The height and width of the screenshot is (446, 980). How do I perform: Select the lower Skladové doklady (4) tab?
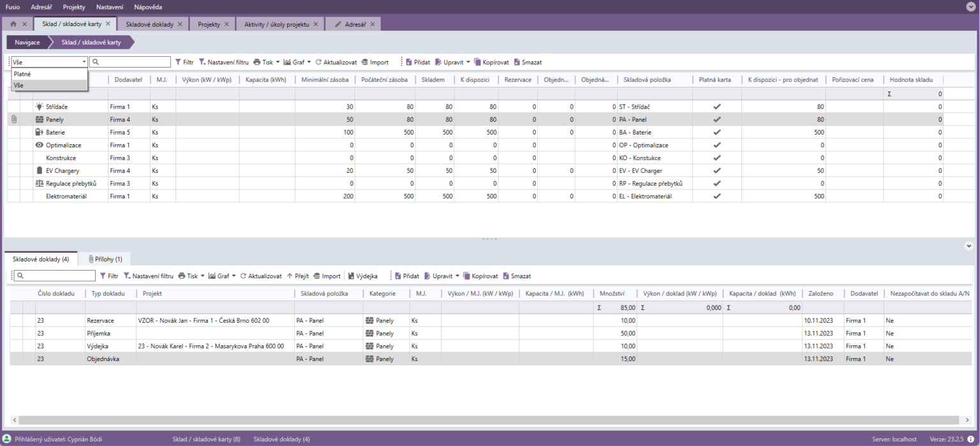[x=41, y=258]
